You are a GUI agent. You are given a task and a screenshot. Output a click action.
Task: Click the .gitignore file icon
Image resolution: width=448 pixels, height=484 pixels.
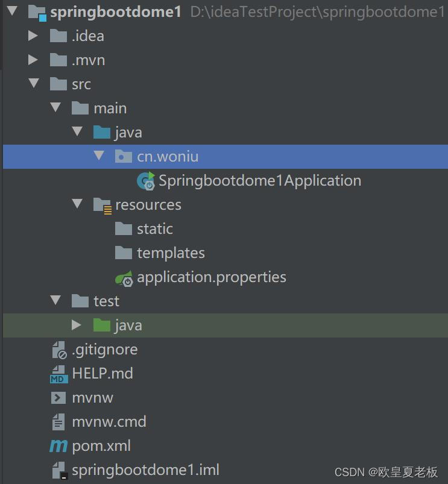pyautogui.click(x=59, y=350)
